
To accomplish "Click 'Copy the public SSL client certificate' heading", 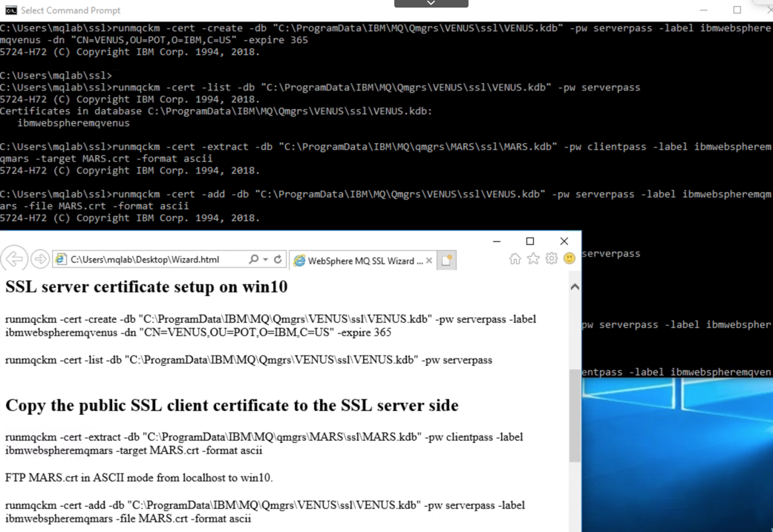I will tap(232, 405).
